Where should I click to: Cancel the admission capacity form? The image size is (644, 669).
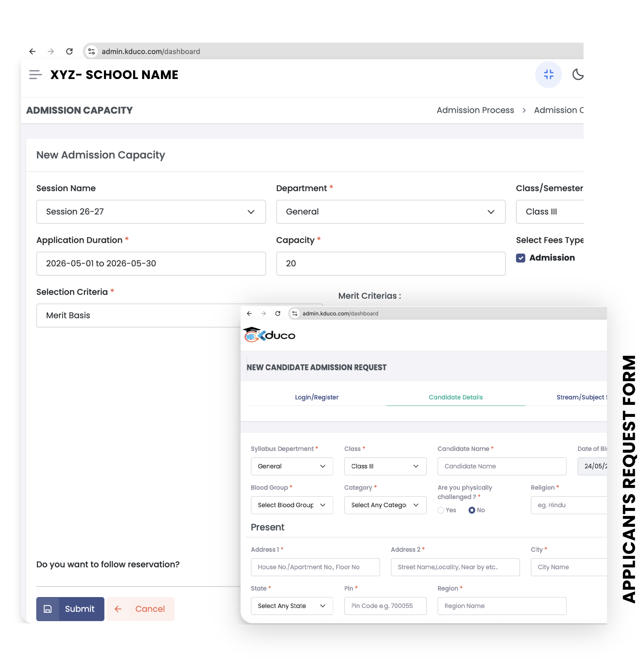pos(141,609)
